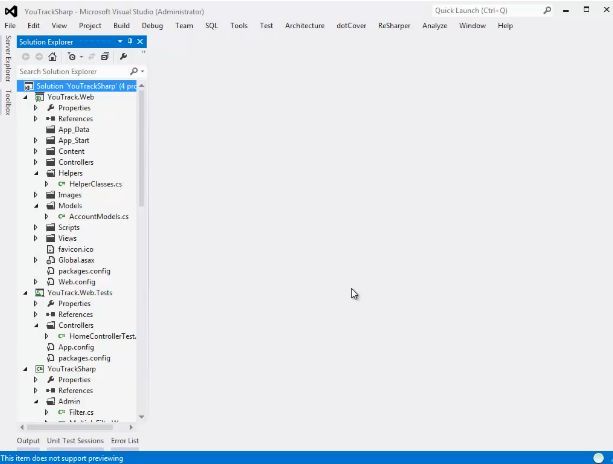Screen dimensions: 613x464
Task: Open the Solution Explorer window position dropdown
Action: [120, 41]
